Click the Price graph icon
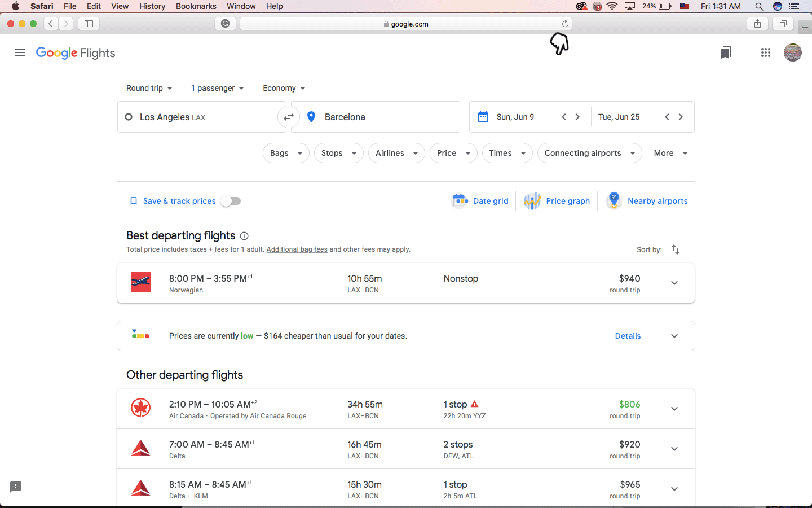This screenshot has height=508, width=812. [x=532, y=201]
